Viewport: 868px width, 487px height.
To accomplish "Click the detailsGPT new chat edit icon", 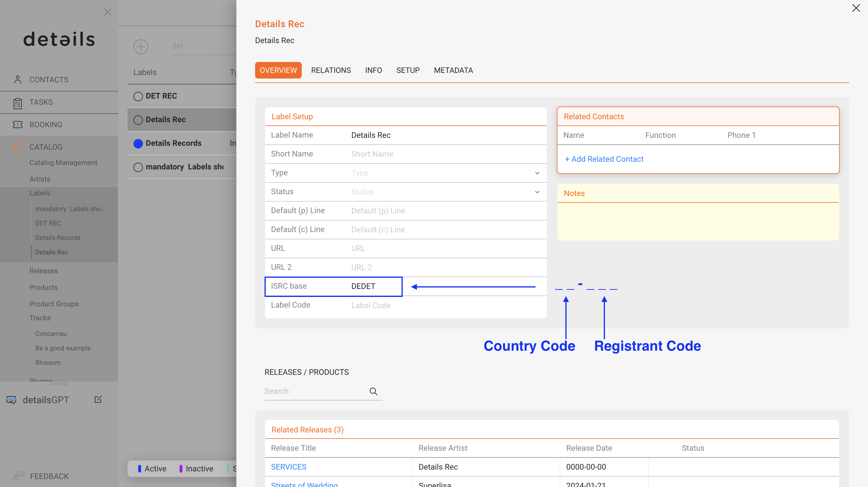I will point(98,399).
